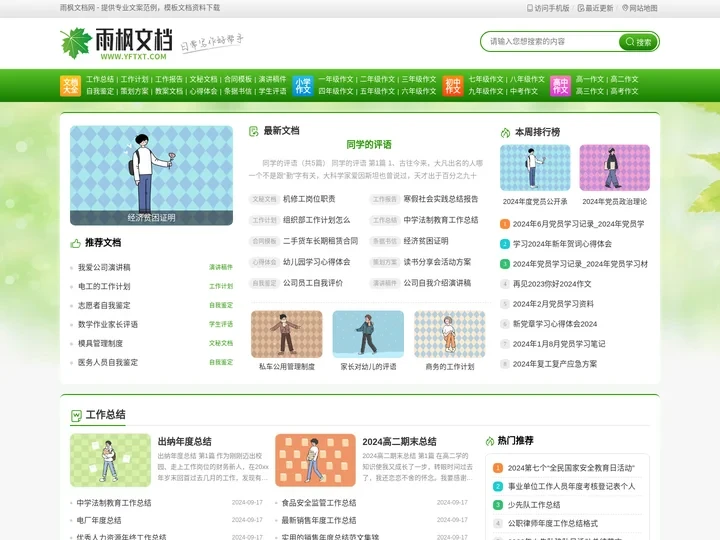Click the 本周排行榜 flame icon
This screenshot has height=540, width=720.
[505, 133]
